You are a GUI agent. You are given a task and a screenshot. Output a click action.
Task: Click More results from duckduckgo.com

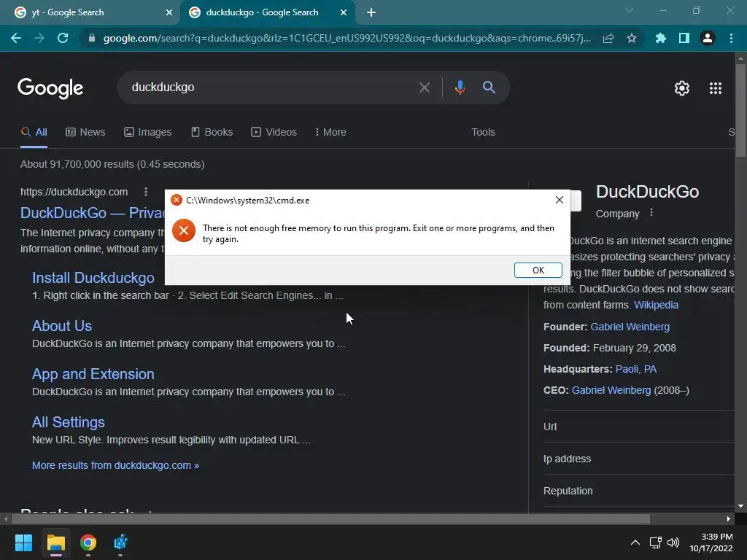pos(115,465)
